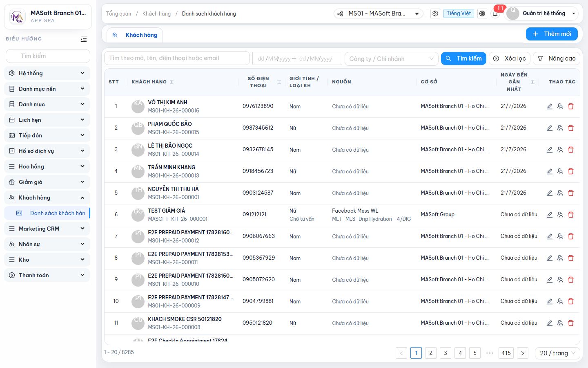Sort by NGÀY ĐẾN GẦN NHẤT icon
This screenshot has width=588, height=368.
point(532,82)
